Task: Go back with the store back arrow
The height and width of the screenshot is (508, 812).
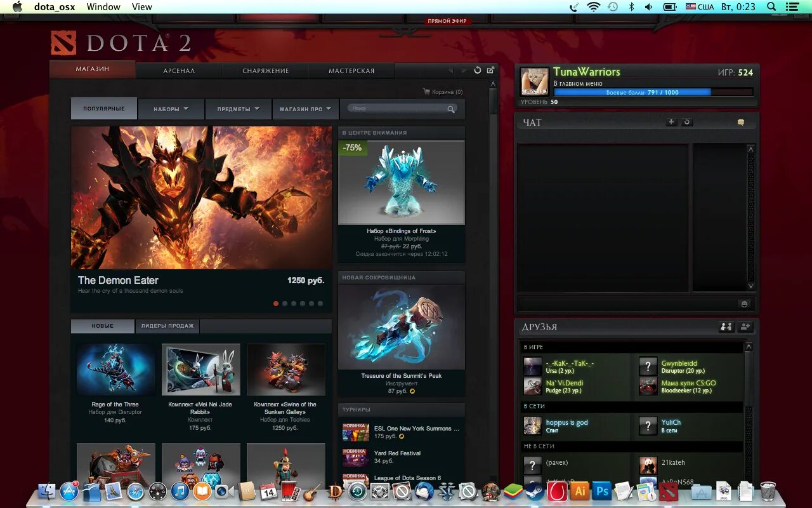Action: pyautogui.click(x=450, y=70)
